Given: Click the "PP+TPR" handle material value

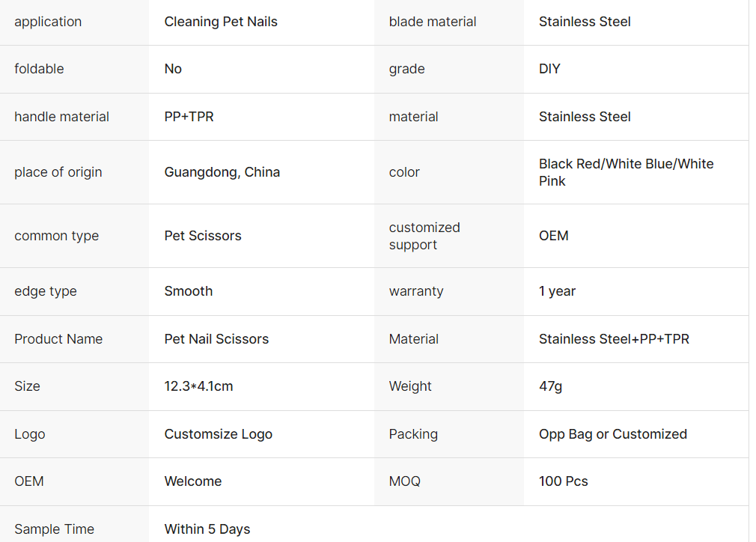Looking at the screenshot, I should point(189,117).
